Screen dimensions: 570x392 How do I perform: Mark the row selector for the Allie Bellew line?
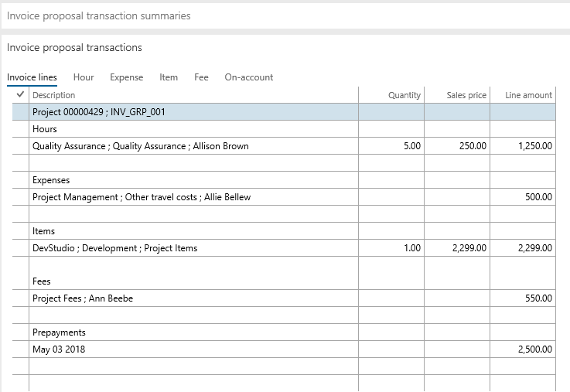(20, 197)
